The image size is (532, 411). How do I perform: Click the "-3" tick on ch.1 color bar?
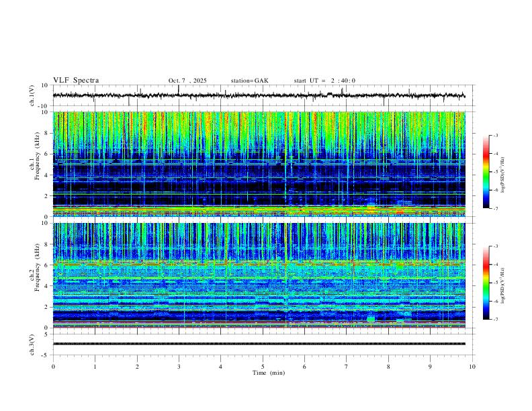tap(496, 135)
